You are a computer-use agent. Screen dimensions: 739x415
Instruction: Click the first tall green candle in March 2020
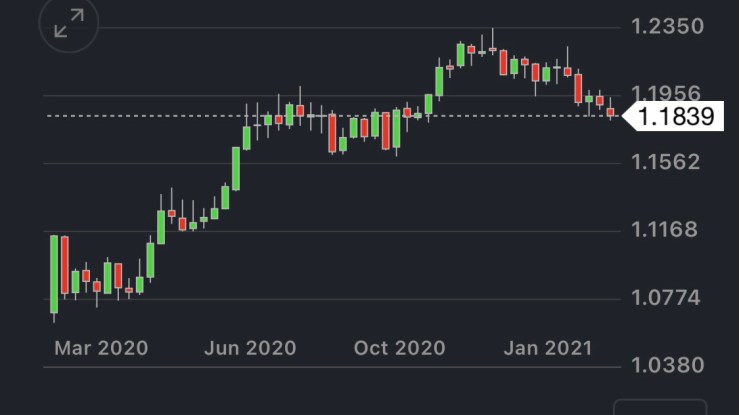pos(54,273)
